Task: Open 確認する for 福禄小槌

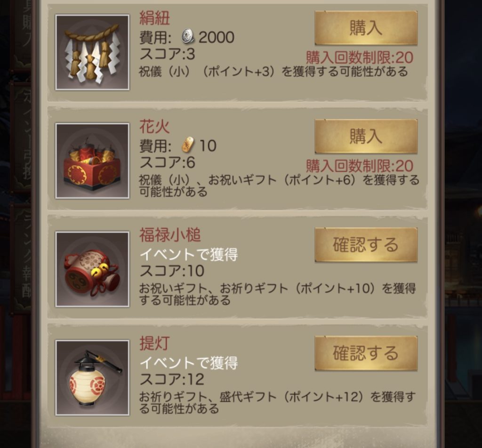Action: click(x=366, y=245)
